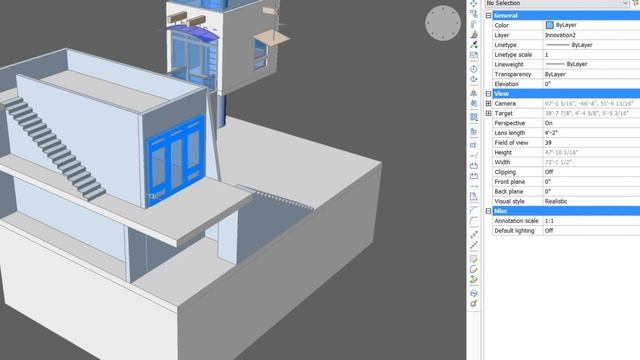Viewport: 640px width, 360px height.
Task: Click the Elevation value field
Action: [x=591, y=84]
